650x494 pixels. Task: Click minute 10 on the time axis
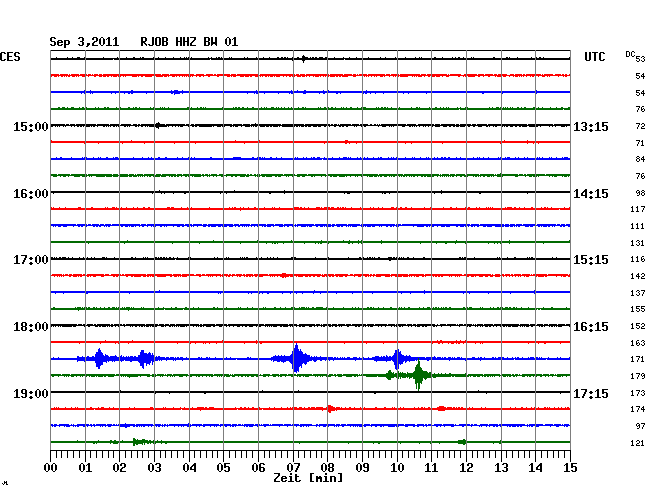click(397, 468)
